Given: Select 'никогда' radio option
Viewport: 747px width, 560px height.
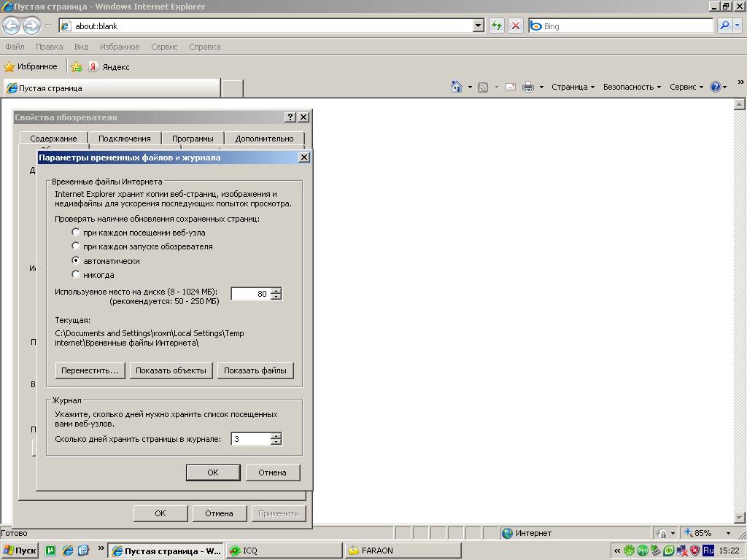Looking at the screenshot, I should click(76, 274).
